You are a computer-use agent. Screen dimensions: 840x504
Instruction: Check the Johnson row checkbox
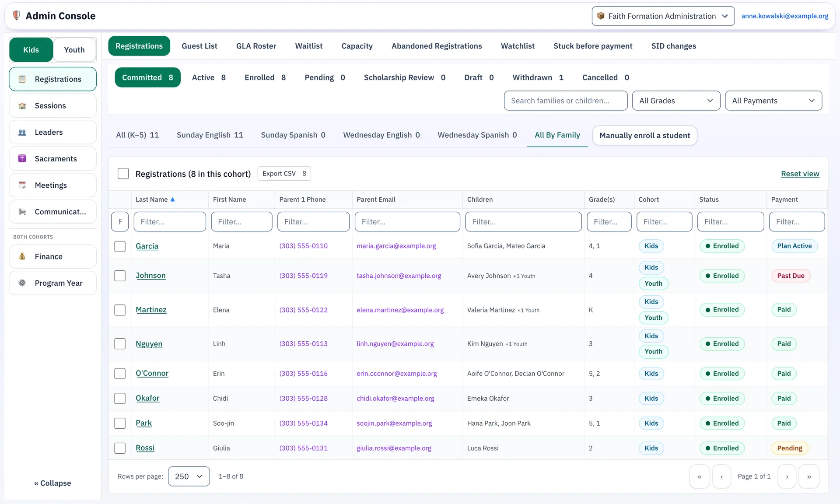tap(120, 276)
